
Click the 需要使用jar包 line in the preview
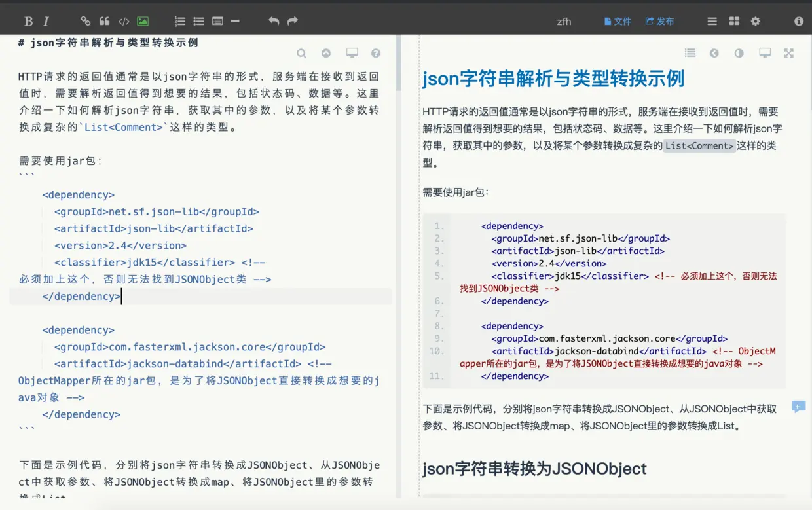point(456,192)
